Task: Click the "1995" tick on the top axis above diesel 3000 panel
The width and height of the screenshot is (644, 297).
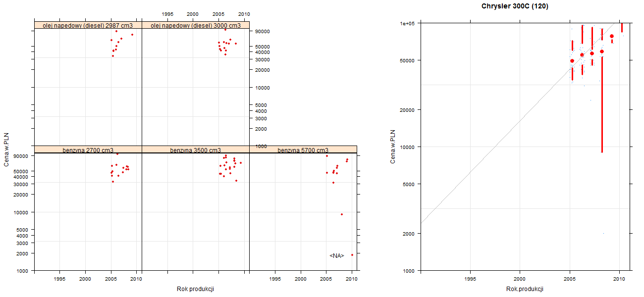Action: pyautogui.click(x=167, y=14)
